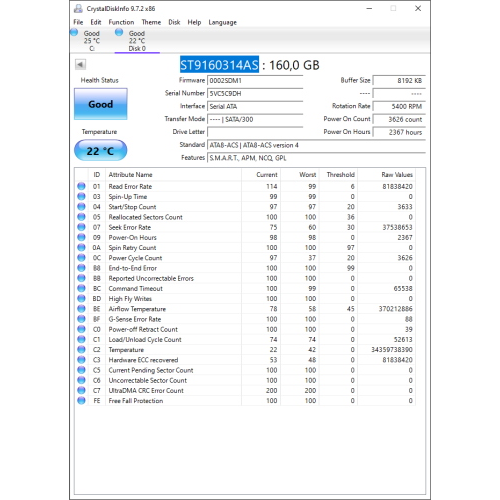The width and height of the screenshot is (500, 500).
Task: Click the Good health status button
Action: click(101, 104)
